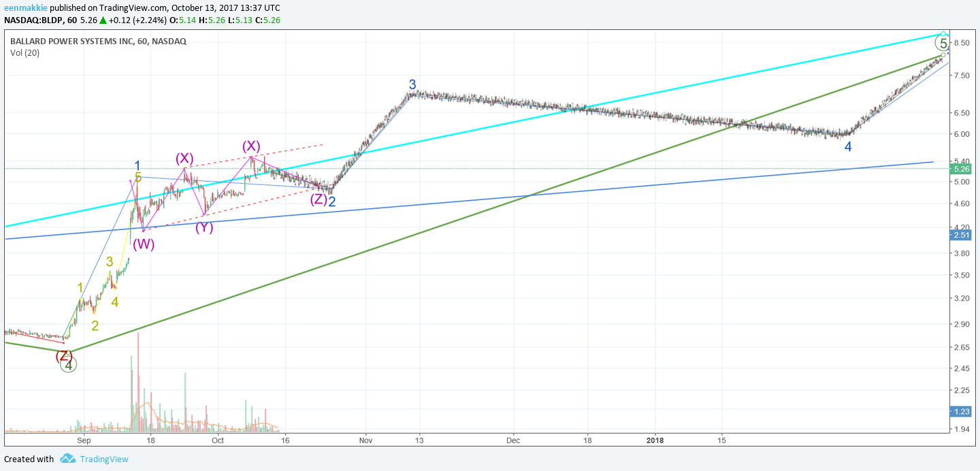Select the magenta (Z) wave label
This screenshot has width=980, height=471.
click(x=318, y=199)
